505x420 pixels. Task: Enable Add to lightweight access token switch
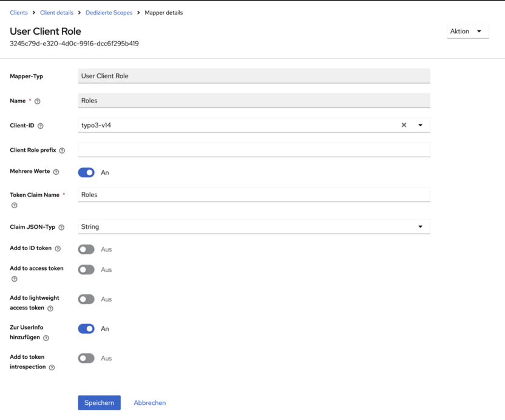coord(86,299)
